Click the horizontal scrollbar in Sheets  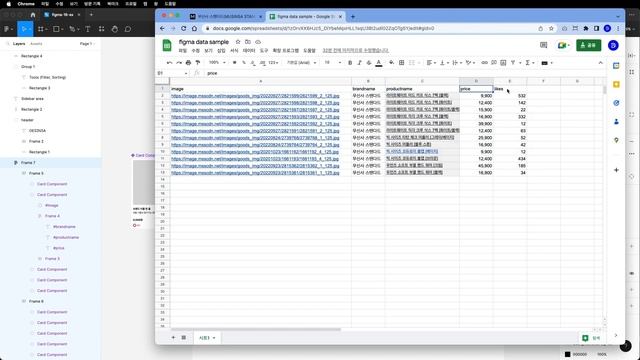click(x=256, y=329)
